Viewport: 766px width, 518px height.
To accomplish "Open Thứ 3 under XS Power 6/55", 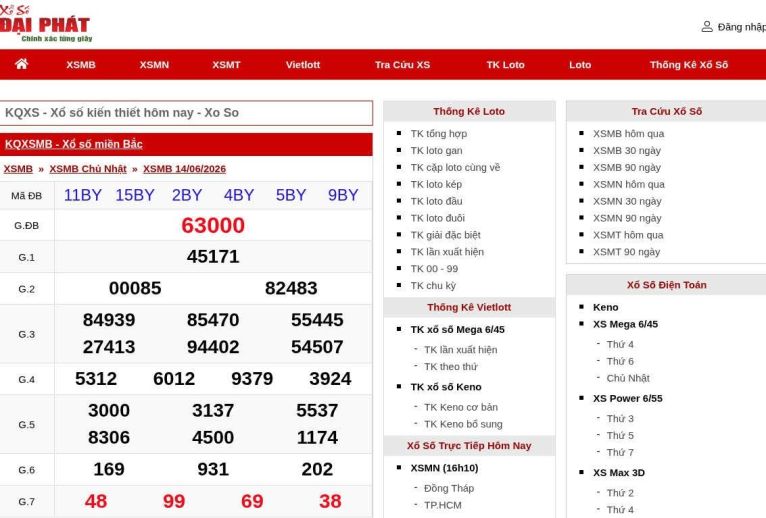I will point(620,419).
